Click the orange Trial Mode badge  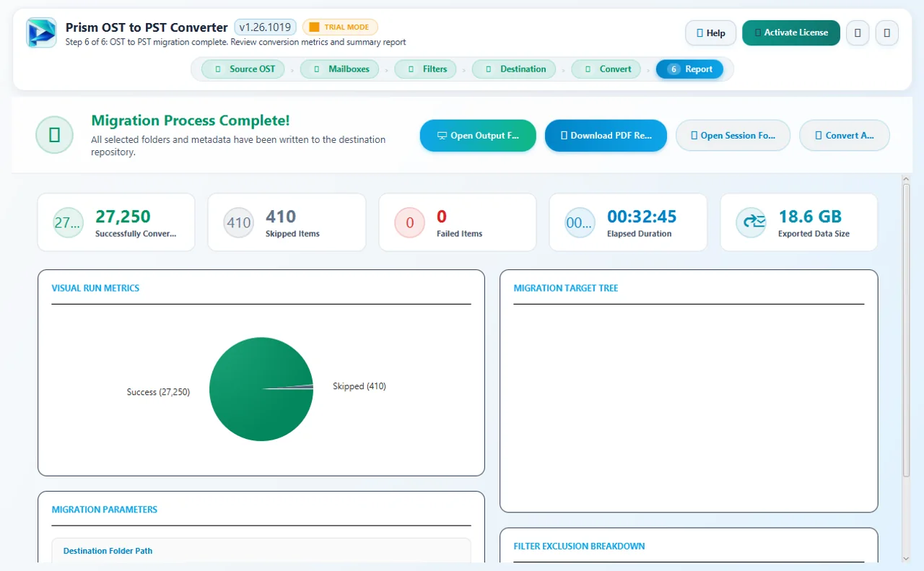pyautogui.click(x=340, y=27)
